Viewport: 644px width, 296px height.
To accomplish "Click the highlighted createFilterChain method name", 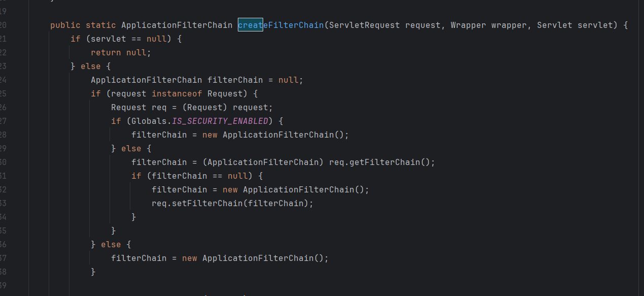I will pyautogui.click(x=280, y=25).
